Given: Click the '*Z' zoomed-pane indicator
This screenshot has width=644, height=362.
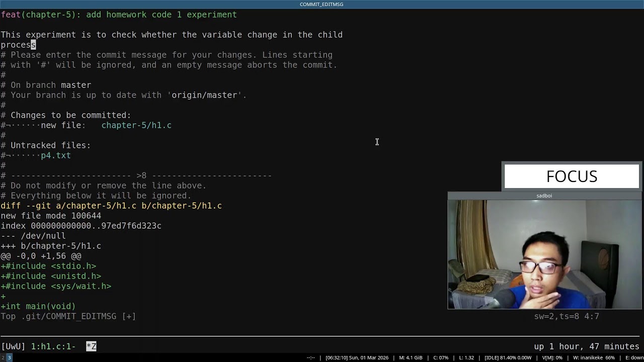Looking at the screenshot, I should pyautogui.click(x=91, y=346).
